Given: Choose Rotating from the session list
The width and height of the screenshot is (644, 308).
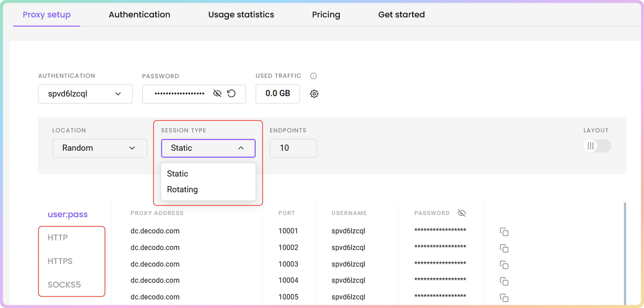Looking at the screenshot, I should [182, 189].
